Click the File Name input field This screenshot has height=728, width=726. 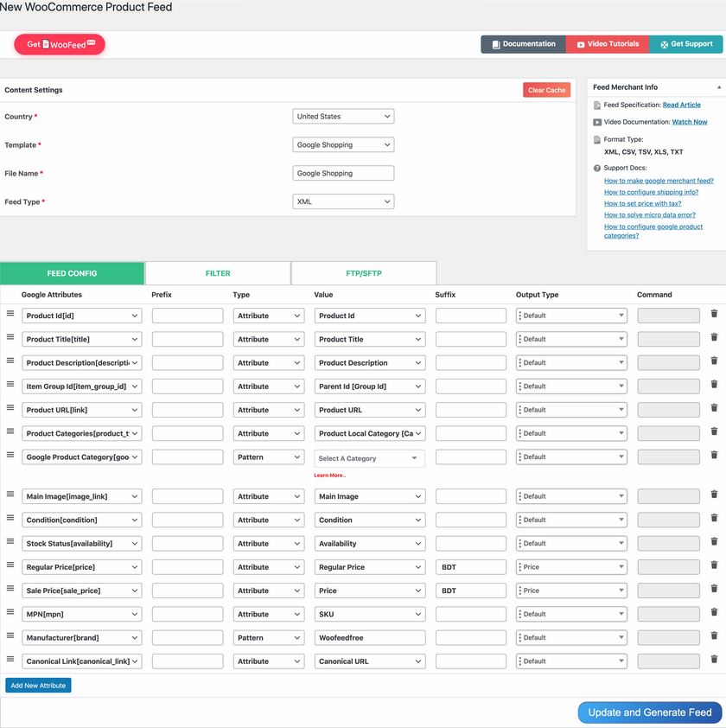coord(343,173)
